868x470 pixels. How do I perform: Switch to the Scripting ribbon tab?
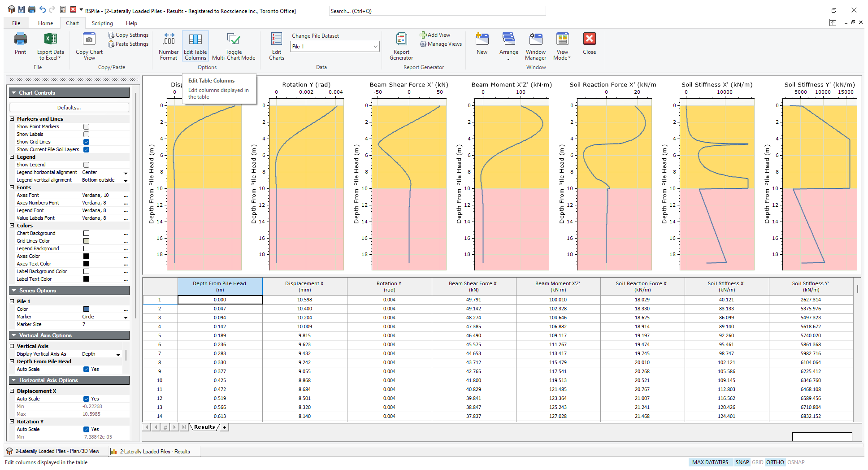(102, 23)
